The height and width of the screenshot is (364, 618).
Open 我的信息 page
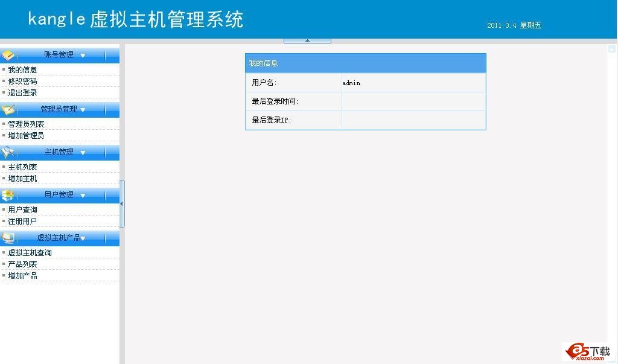[22, 70]
